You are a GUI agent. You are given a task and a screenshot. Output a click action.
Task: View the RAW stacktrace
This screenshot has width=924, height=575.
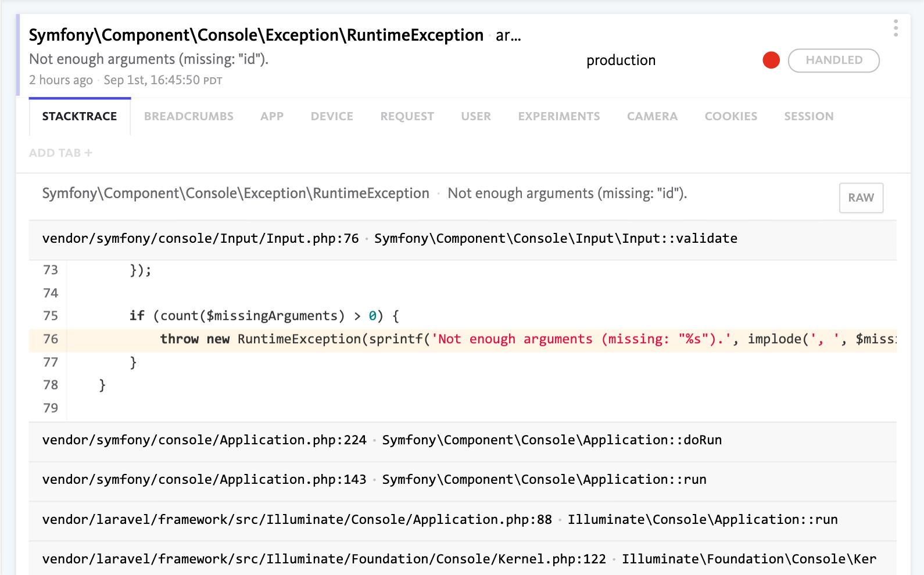click(861, 197)
